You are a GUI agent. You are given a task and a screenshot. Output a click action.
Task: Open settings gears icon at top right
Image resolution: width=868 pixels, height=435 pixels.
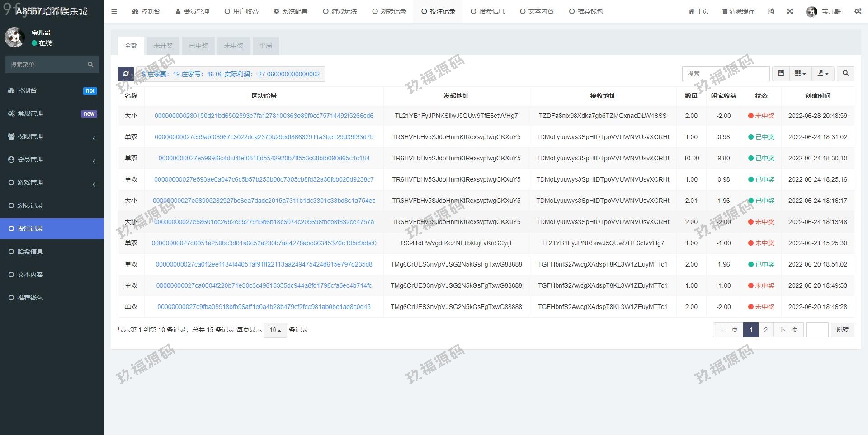point(858,11)
